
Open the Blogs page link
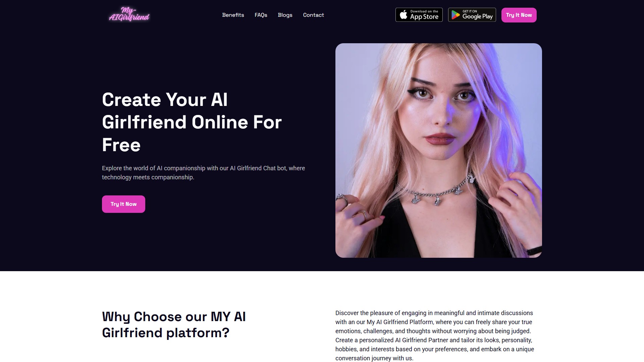point(285,15)
